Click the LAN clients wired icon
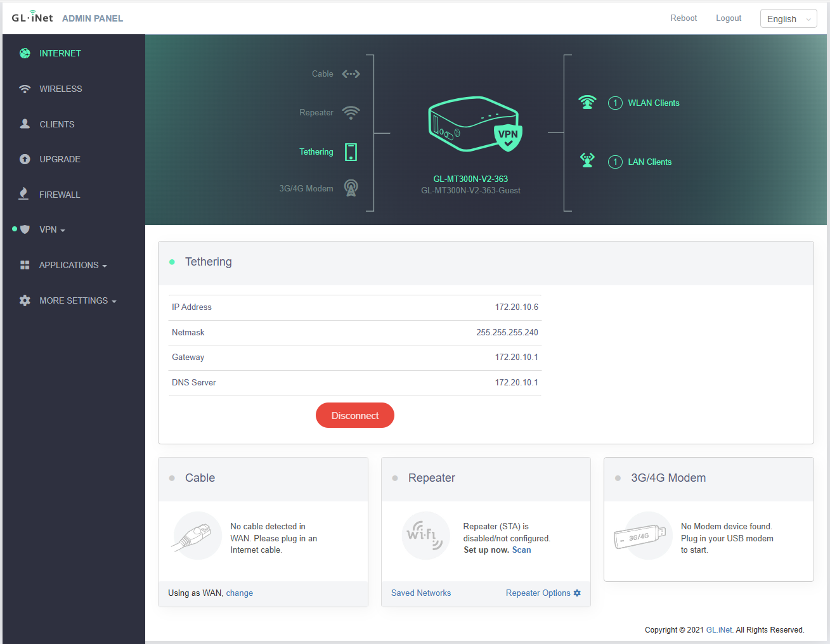Image resolution: width=830 pixels, height=644 pixels. [587, 160]
